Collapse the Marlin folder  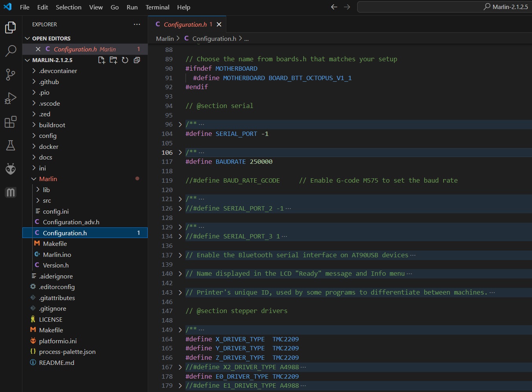coord(48,179)
